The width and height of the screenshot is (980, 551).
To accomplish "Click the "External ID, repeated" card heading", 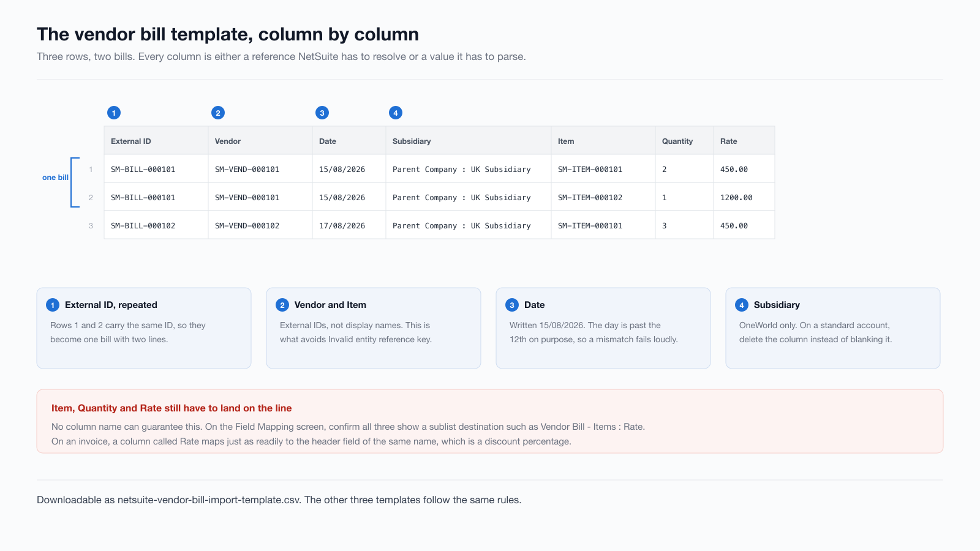I will 111,305.
